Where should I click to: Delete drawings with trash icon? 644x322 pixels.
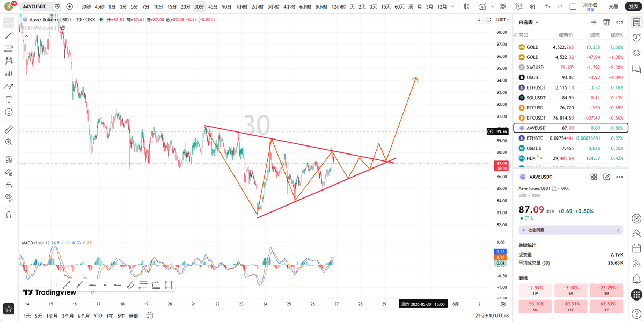[9, 215]
